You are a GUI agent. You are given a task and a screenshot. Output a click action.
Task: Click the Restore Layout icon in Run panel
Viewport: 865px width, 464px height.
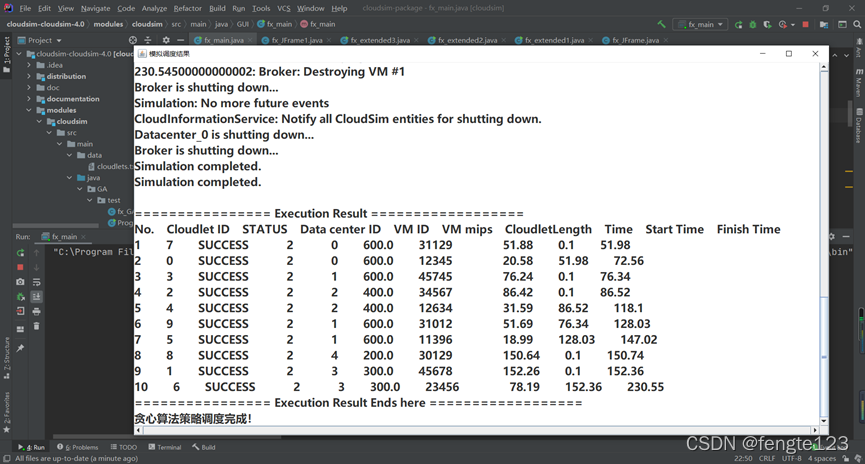point(20,329)
